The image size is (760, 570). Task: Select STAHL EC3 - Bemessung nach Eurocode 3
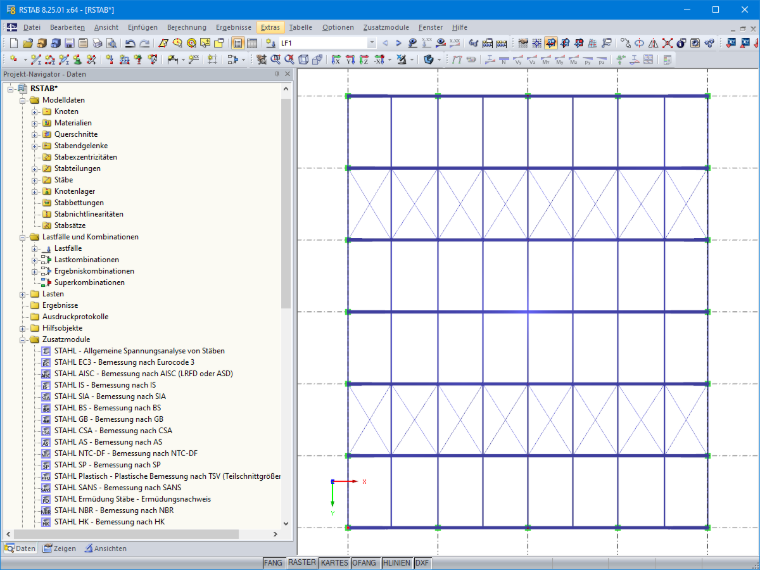point(124,362)
